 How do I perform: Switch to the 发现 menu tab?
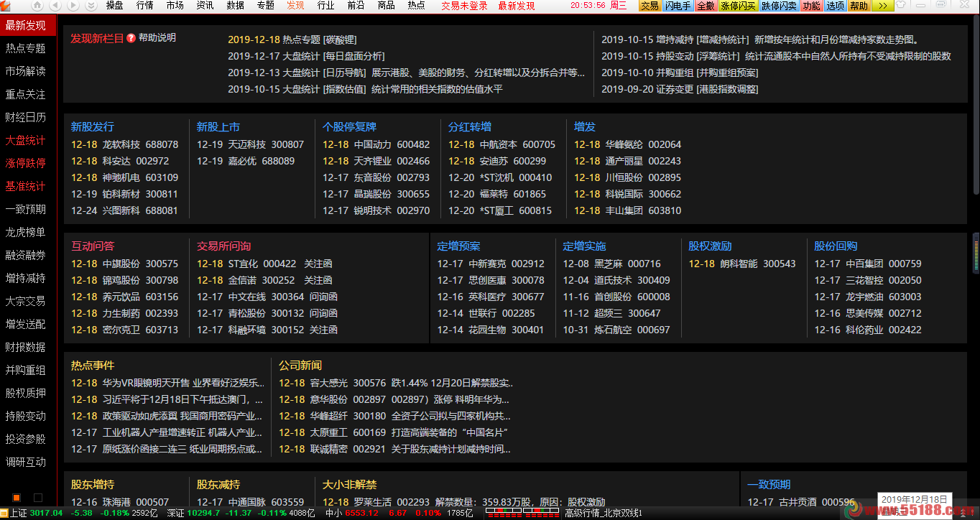pos(295,6)
